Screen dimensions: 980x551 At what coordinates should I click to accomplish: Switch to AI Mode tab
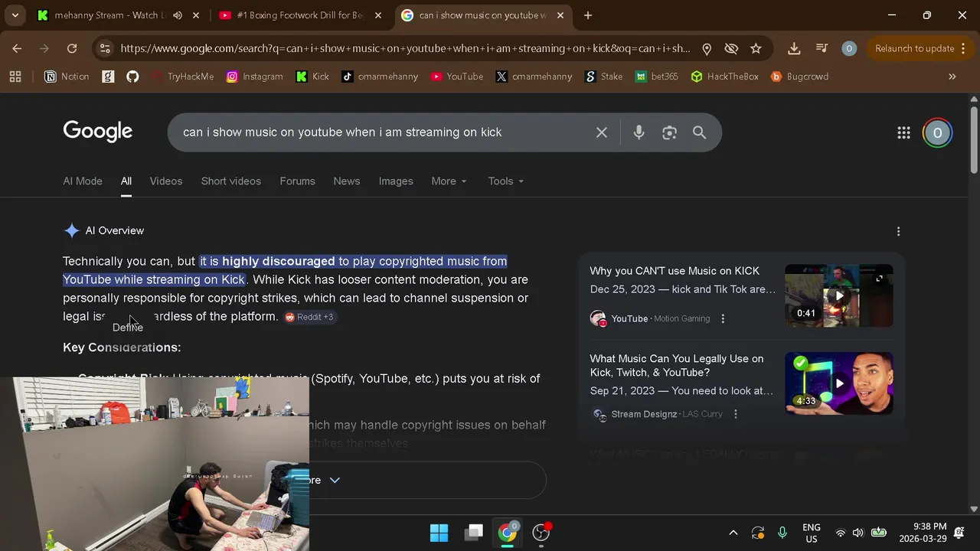click(83, 181)
